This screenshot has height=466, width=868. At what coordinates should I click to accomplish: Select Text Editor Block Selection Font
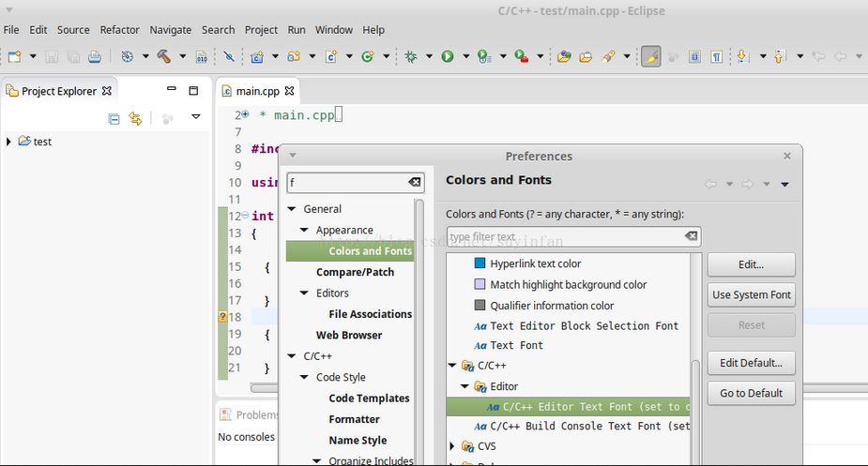point(576,326)
